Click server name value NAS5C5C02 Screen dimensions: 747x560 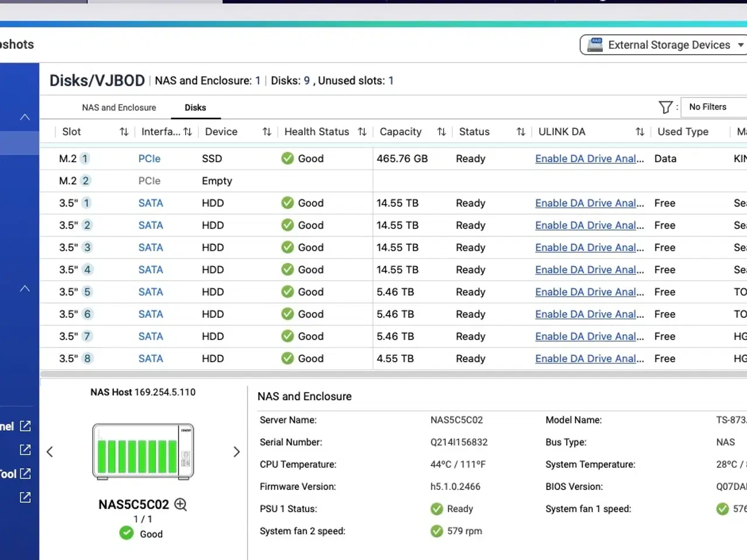pos(456,420)
